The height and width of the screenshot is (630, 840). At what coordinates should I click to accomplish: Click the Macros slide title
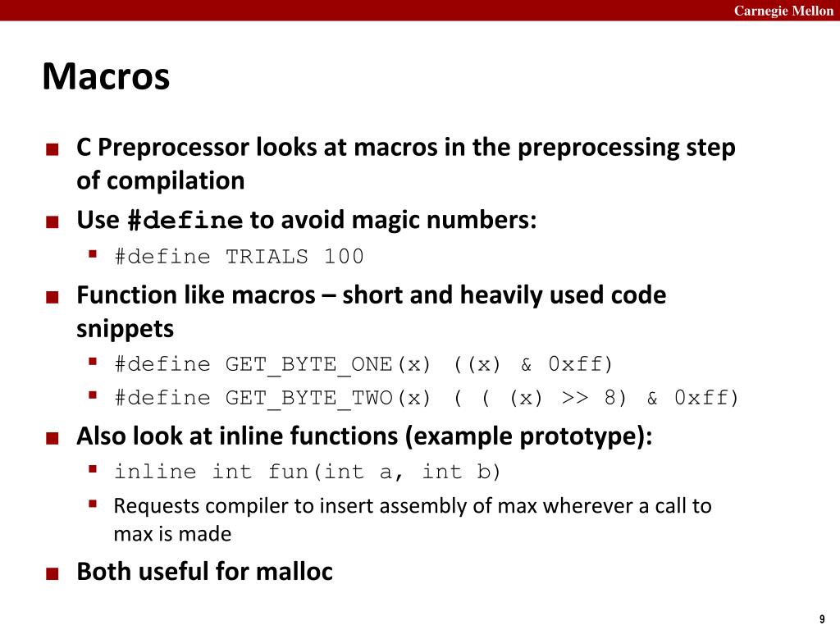[106, 76]
